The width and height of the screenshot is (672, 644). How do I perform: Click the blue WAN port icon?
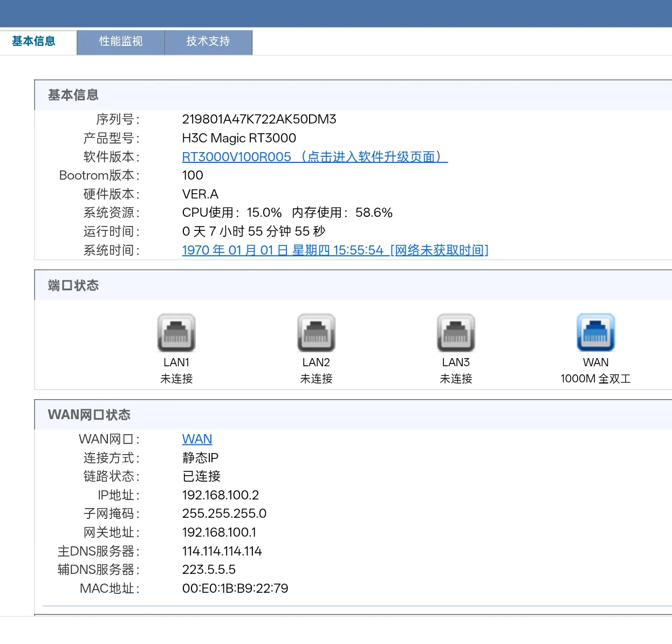point(595,333)
